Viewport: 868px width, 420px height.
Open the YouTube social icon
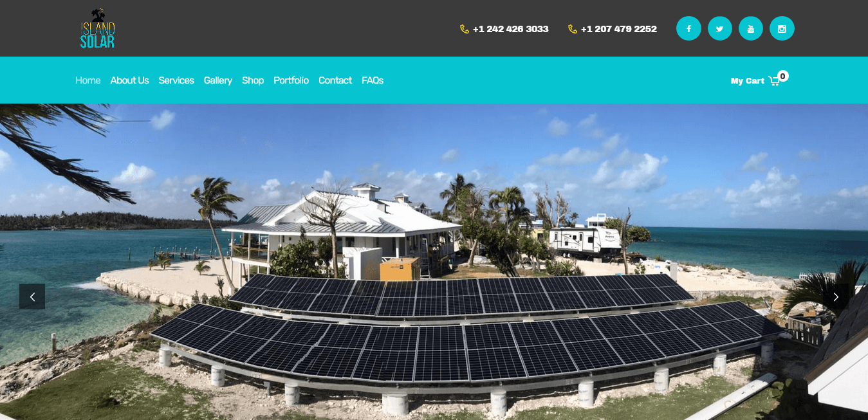[751, 28]
